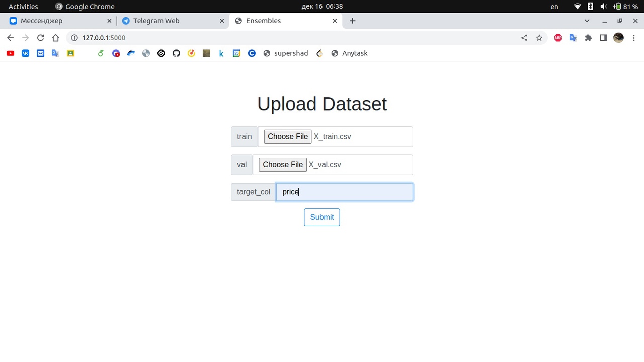Choose a file for the val dataset
Screen dimensions: 644x362
283,165
